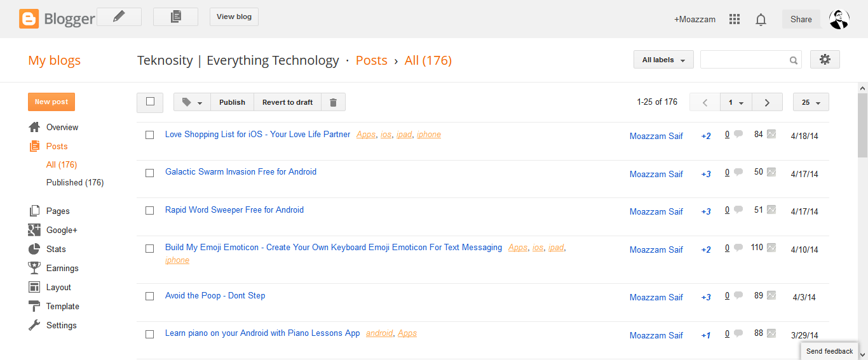The width and height of the screenshot is (868, 360).
Task: Open the post list icon in header
Action: tap(175, 17)
